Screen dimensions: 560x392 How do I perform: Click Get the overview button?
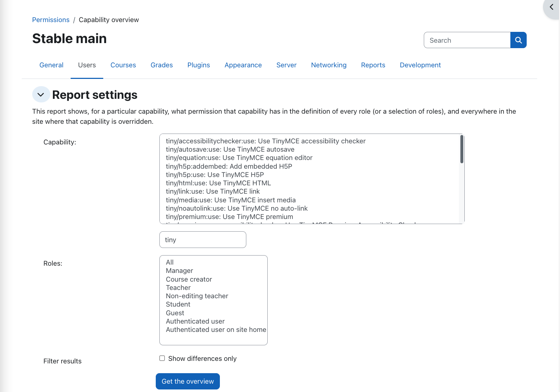(188, 381)
